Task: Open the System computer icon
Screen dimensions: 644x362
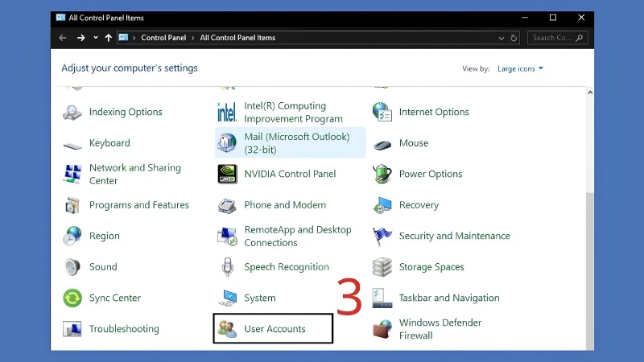Action: point(227,298)
